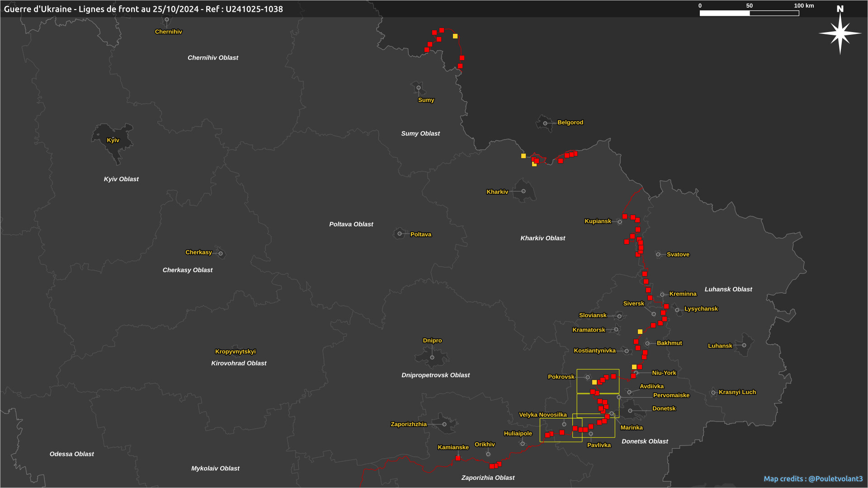Click the Chernihiv city marker circle

(x=167, y=19)
